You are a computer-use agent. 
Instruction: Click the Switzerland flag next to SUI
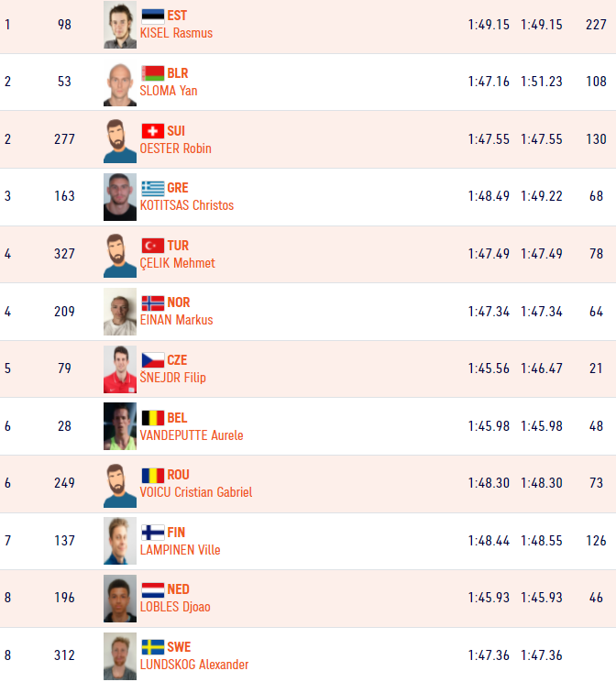[153, 131]
